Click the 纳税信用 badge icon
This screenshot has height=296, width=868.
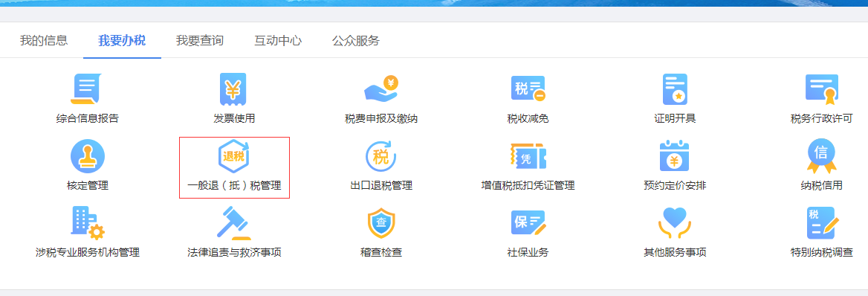[821, 155]
